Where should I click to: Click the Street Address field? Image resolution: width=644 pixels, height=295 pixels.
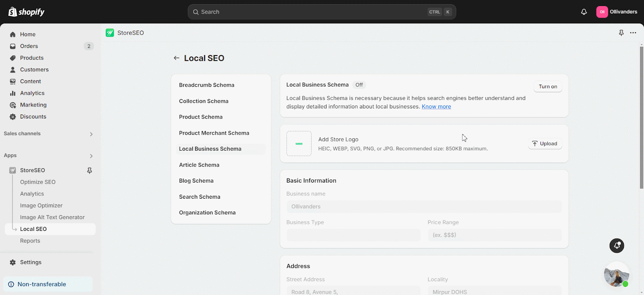(x=353, y=291)
